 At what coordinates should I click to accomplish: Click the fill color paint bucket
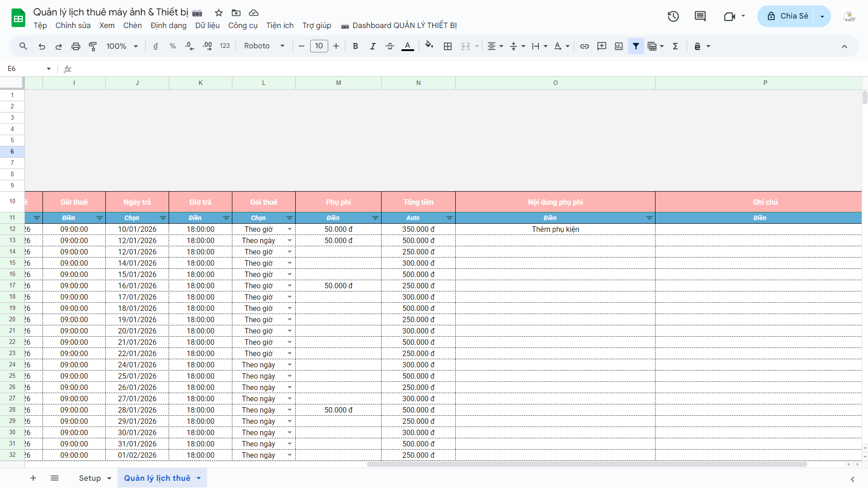(429, 46)
